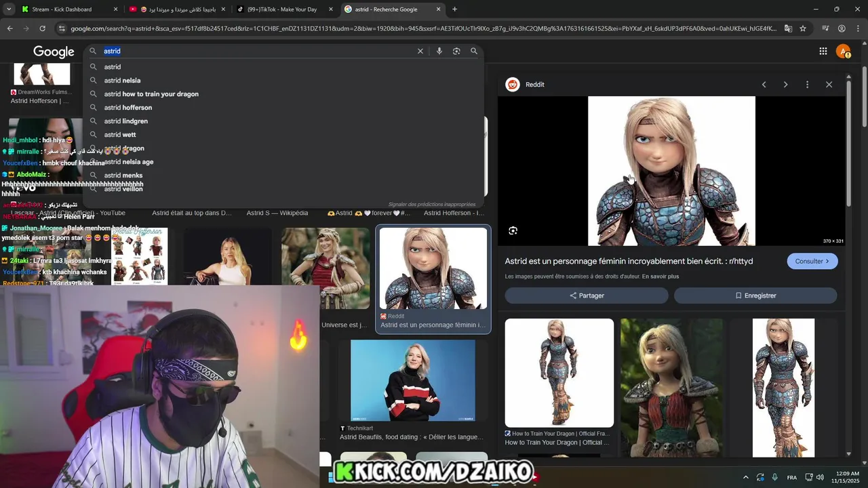Switch to the YouTube tab with Arabic title
This screenshot has height=488, width=868.
178,9
